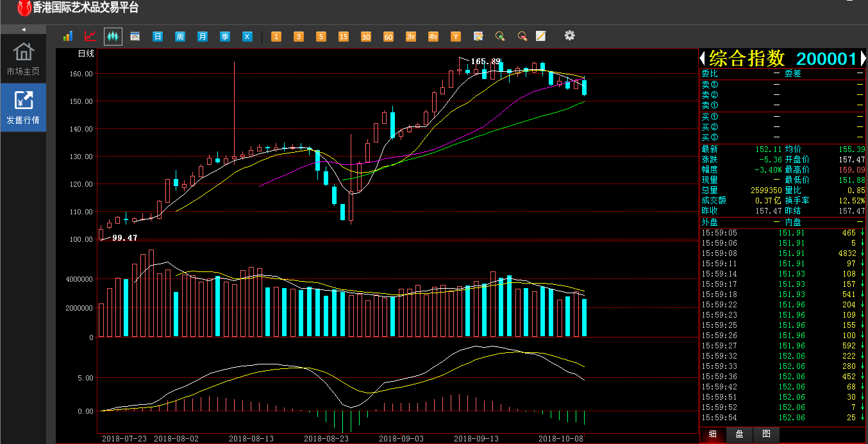
Task: Open 发售行情 sales quotes section
Action: tap(23, 108)
